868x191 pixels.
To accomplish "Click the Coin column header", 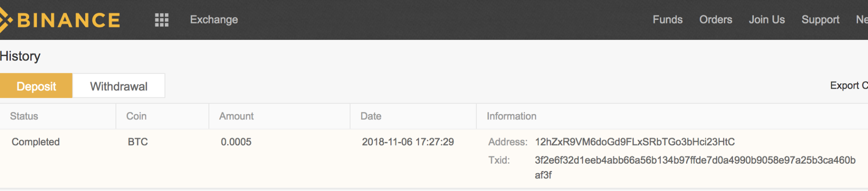I will click(x=136, y=116).
